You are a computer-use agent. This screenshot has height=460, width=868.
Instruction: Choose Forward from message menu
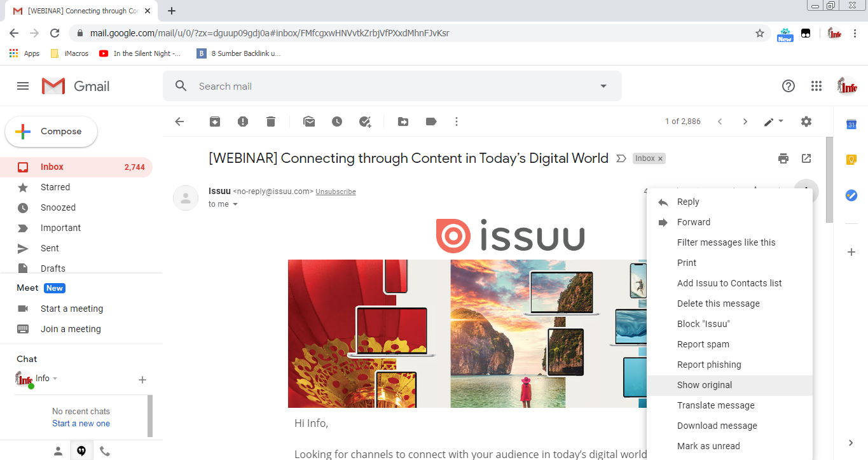click(x=729, y=222)
